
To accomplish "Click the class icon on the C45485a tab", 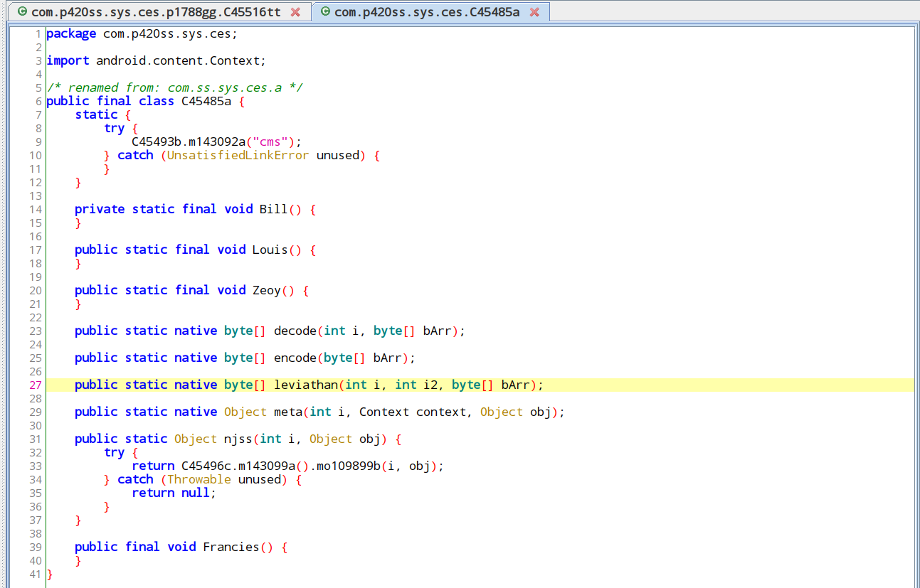I will point(325,12).
